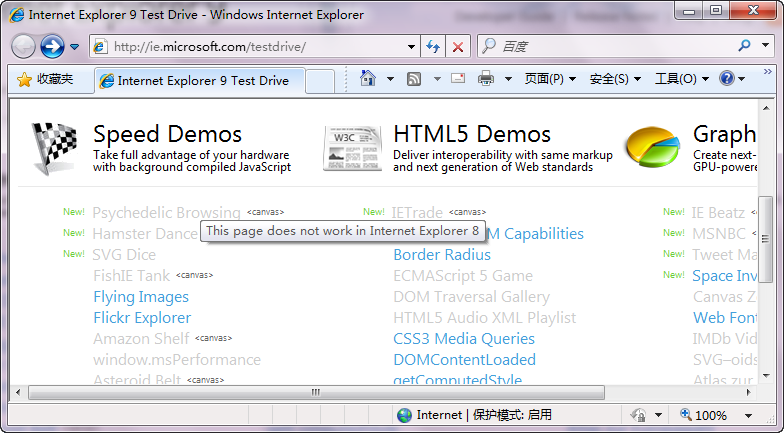Click the RSS feeds icon
This screenshot has width=784, height=433.
(414, 79)
